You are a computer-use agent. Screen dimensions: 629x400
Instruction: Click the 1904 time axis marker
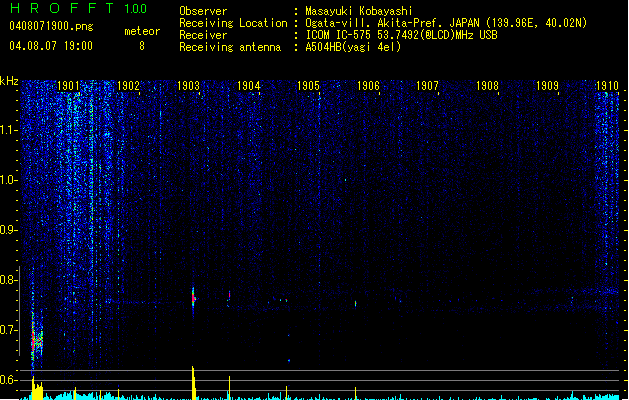click(248, 86)
